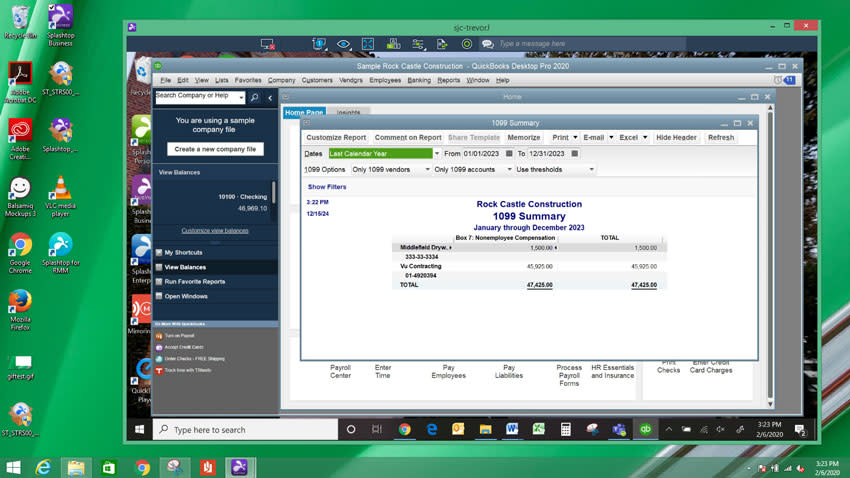Open the Vendors menu

pyautogui.click(x=351, y=80)
